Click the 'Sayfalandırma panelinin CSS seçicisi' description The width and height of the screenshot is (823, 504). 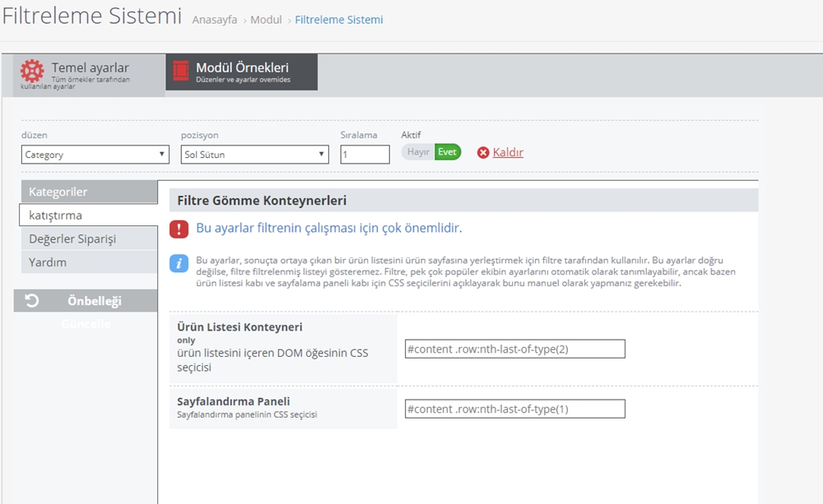247,414
